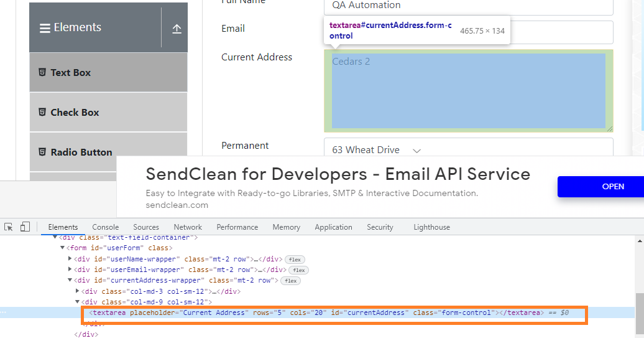Collapse the currentAddress-wrapper div node
This screenshot has width=644, height=338.
[70, 280]
